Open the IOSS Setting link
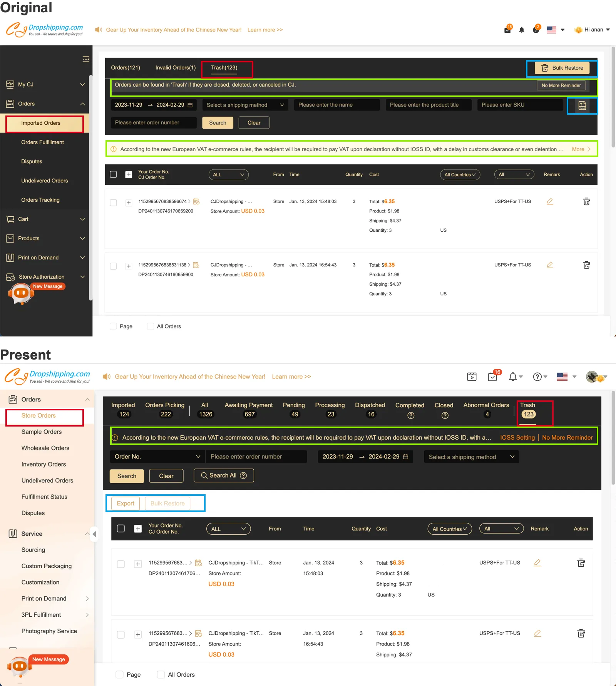Screen dimensions: 616x686 (517, 437)
